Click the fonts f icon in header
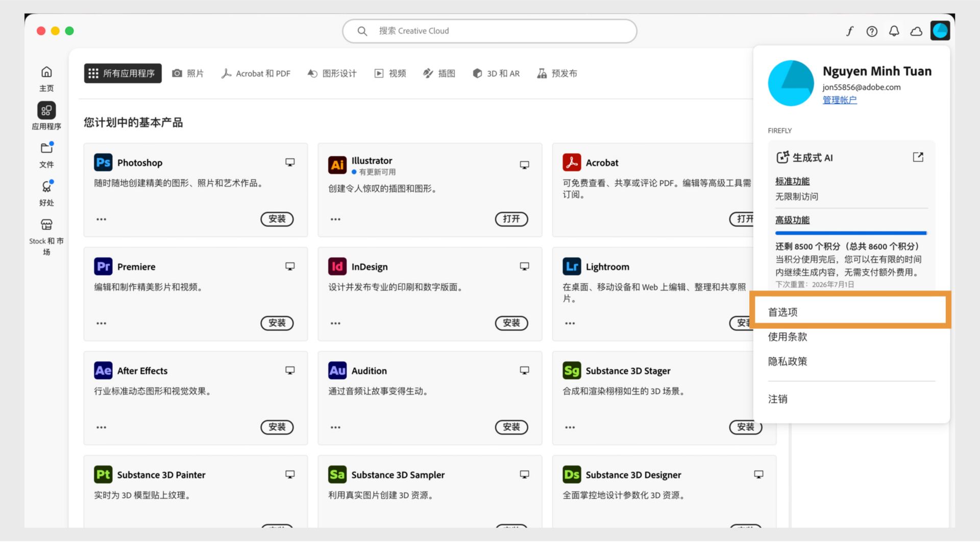 [850, 31]
